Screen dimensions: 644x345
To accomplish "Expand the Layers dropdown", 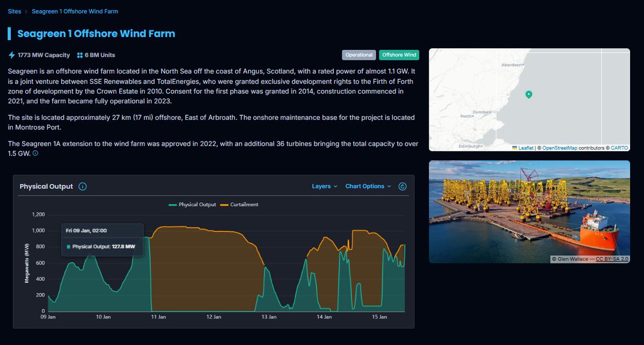I will tap(325, 186).
